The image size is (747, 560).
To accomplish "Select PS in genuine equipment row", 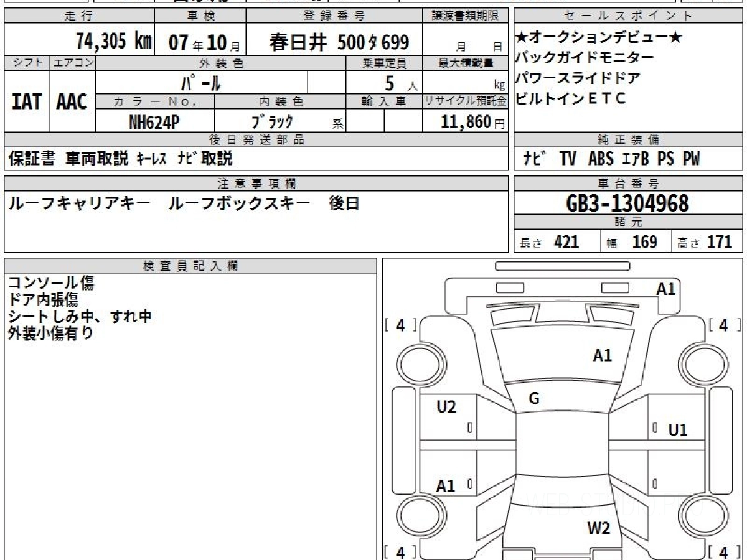I will (x=666, y=159).
